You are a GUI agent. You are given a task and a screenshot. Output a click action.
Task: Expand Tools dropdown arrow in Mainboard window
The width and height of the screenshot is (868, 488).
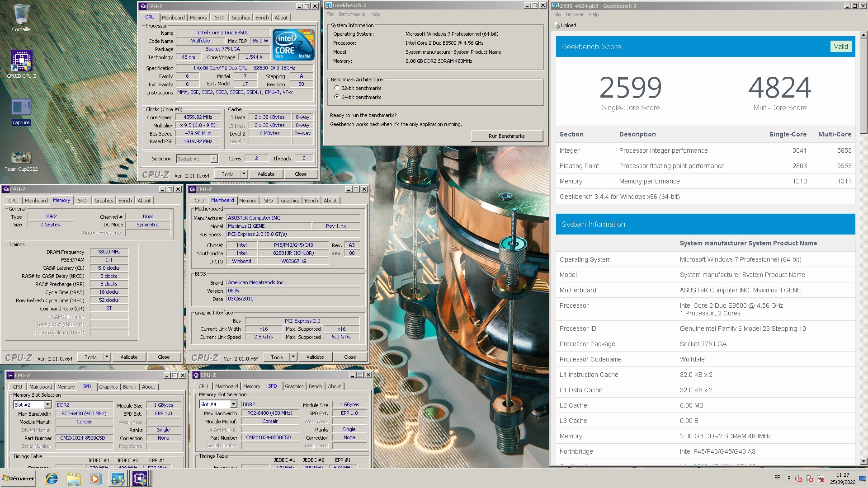(293, 357)
